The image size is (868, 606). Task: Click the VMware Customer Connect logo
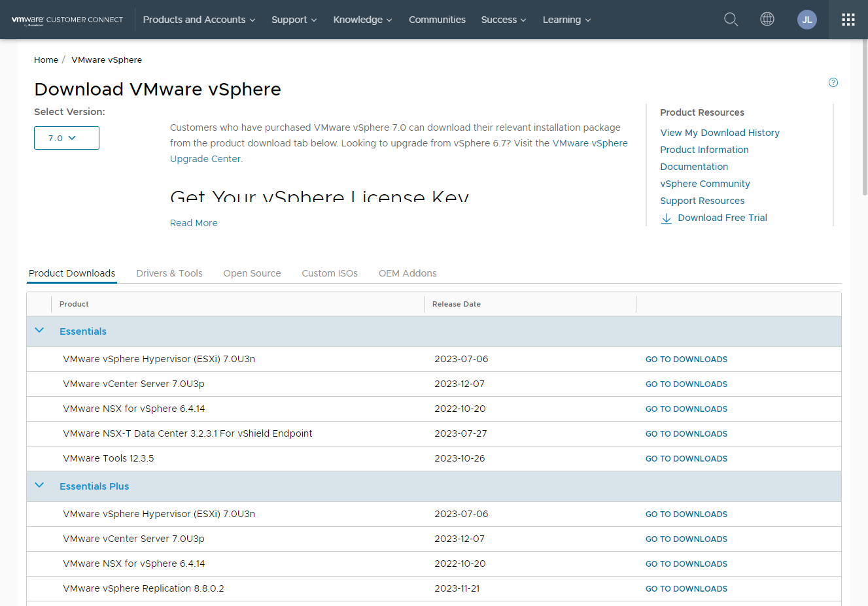pyautogui.click(x=67, y=20)
